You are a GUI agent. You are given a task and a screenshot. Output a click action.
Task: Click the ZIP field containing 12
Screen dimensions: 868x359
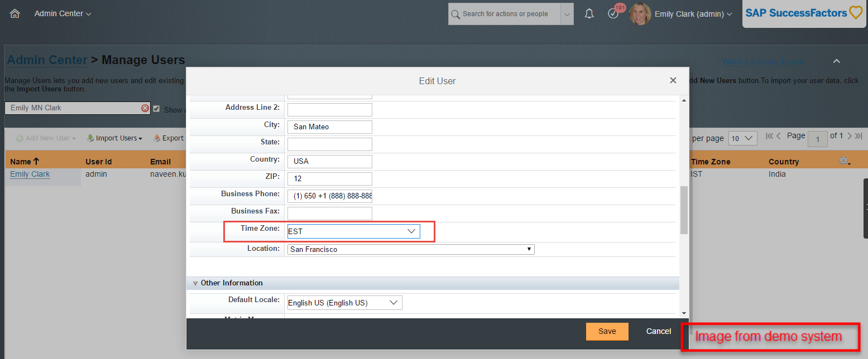(329, 179)
